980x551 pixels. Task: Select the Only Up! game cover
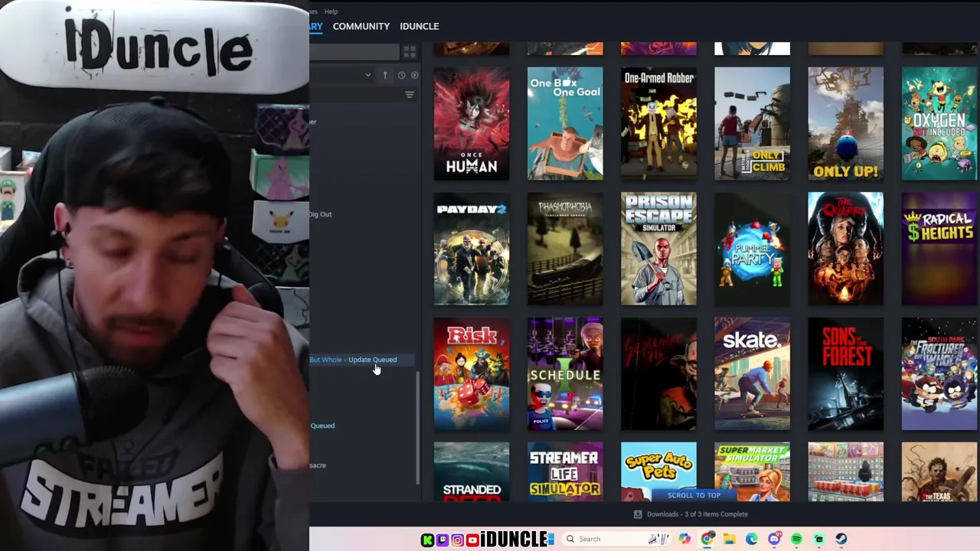click(x=845, y=124)
